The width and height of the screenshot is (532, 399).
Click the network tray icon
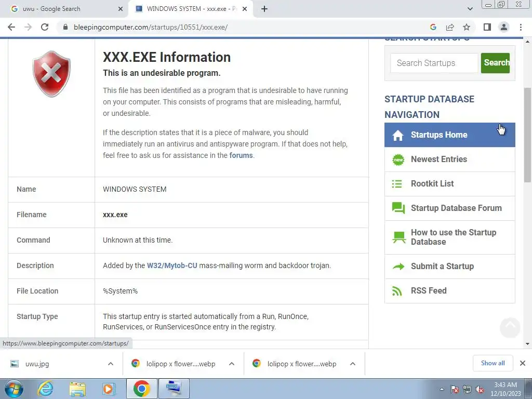click(467, 389)
